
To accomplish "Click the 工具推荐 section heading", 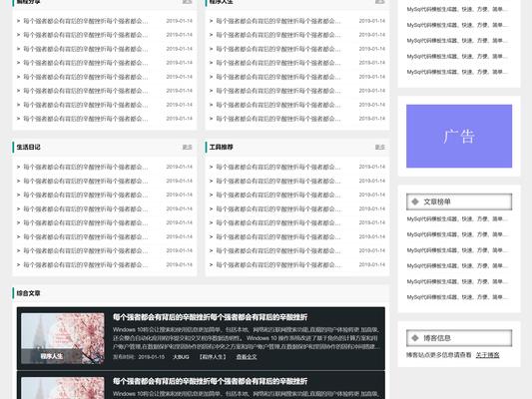I will click(222, 147).
